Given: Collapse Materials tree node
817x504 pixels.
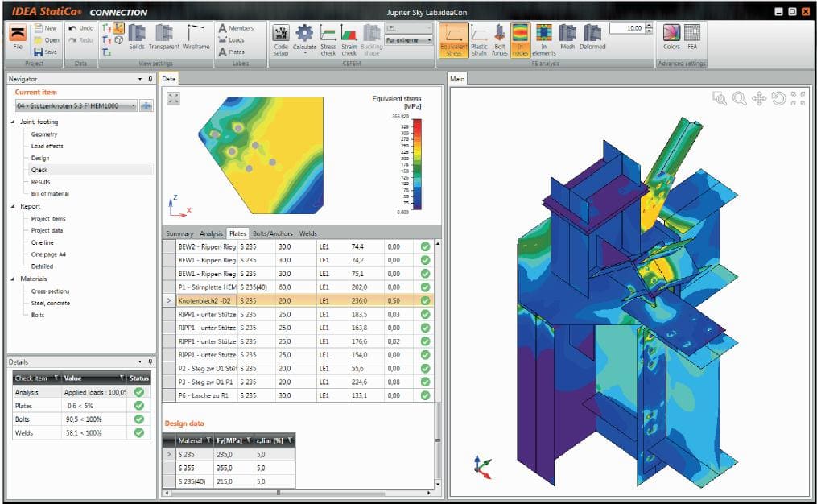Looking at the screenshot, I should coord(13,279).
